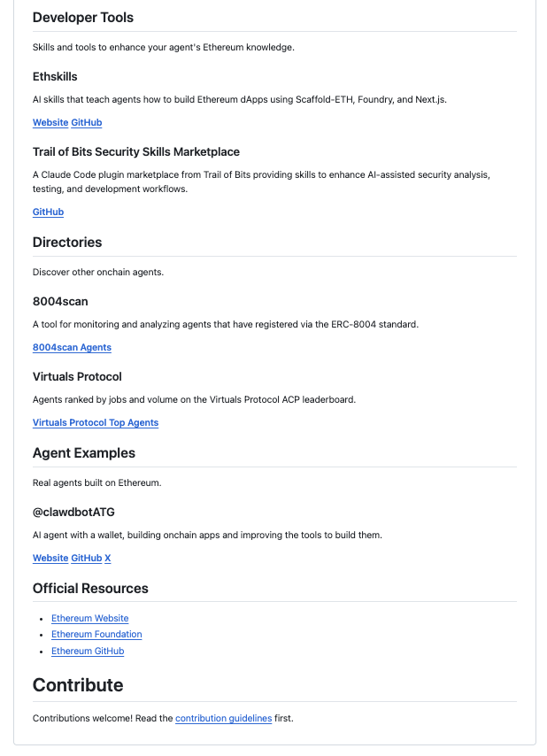The width and height of the screenshot is (547, 756).
Task: Click the Official Resources heading
Action: click(90, 588)
